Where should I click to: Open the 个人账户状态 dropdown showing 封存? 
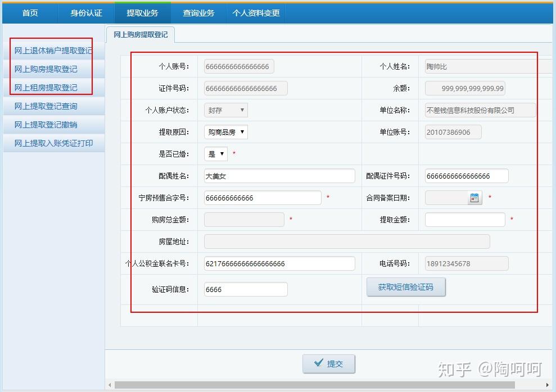[x=226, y=110]
